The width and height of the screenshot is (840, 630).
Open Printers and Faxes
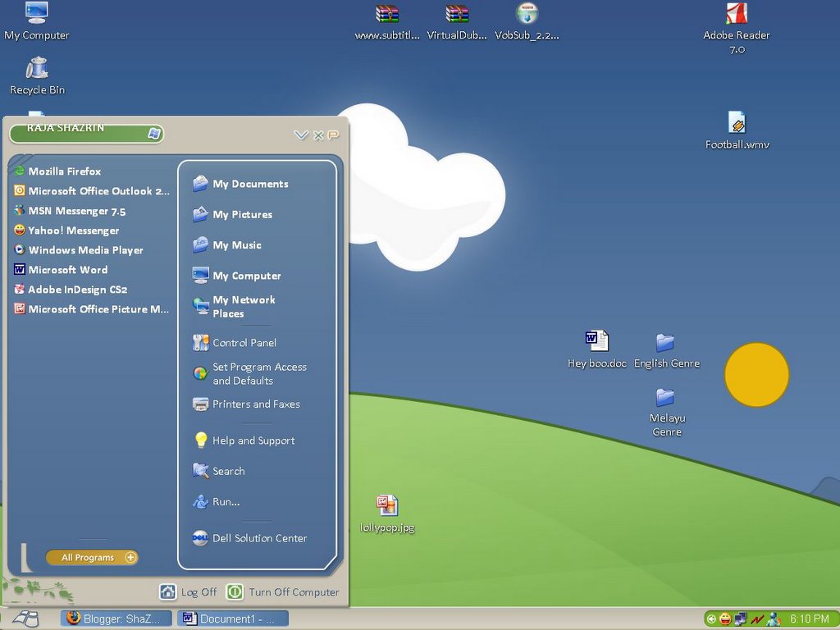coord(246,404)
